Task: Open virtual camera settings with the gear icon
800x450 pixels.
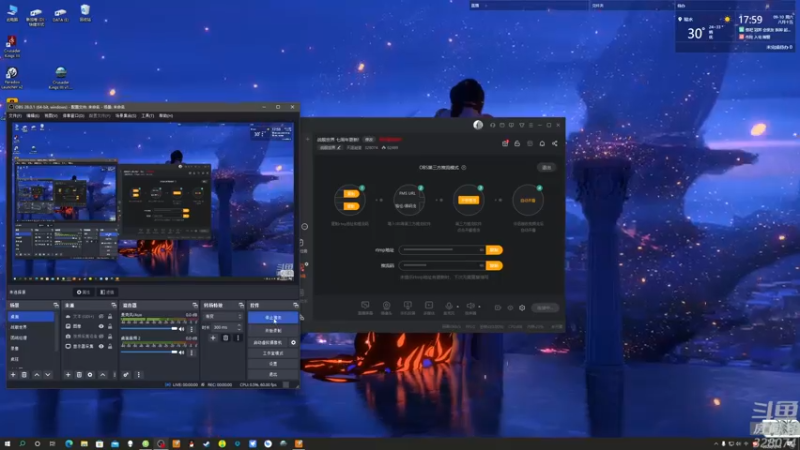Action: click(x=293, y=342)
